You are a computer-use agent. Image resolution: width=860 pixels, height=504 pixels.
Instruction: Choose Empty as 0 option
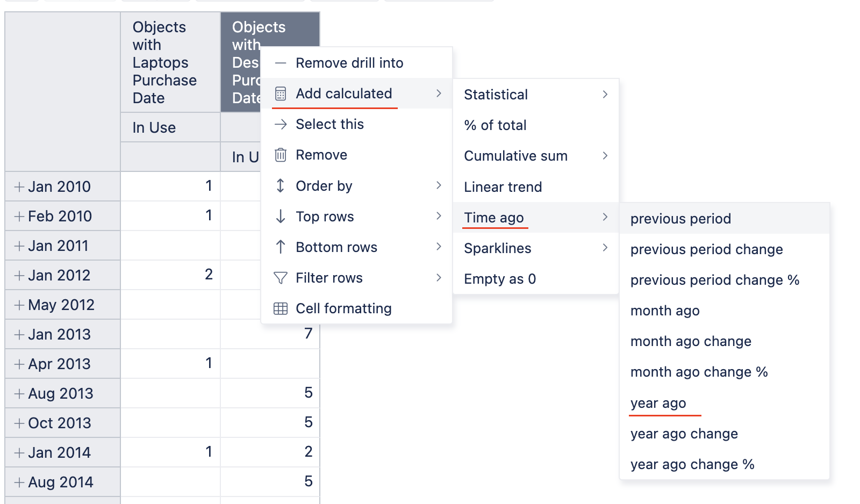(x=500, y=279)
